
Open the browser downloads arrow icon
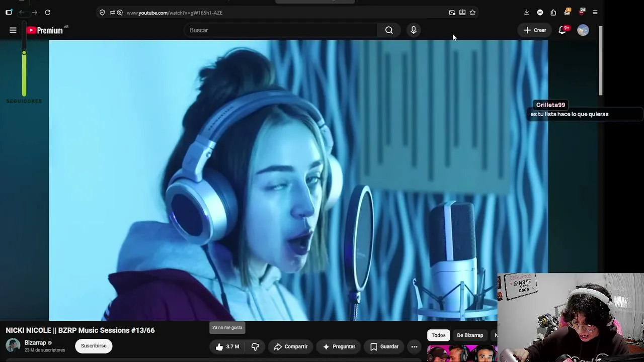pos(527,13)
